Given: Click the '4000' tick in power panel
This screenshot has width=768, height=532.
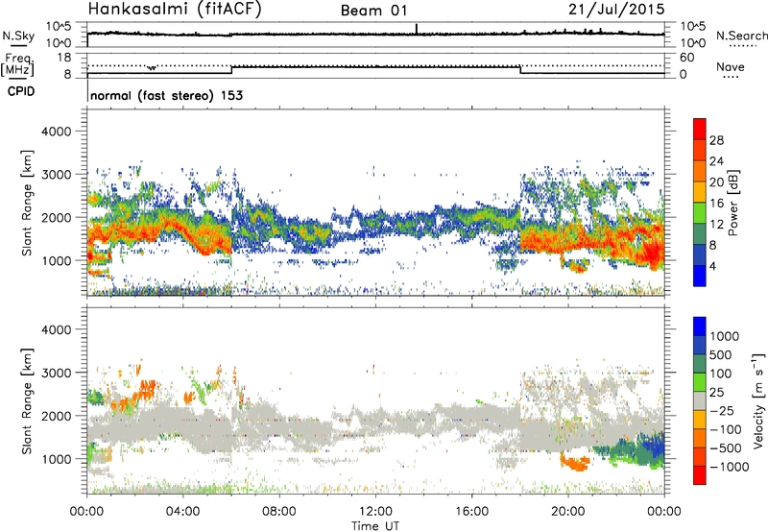Looking at the screenshot, I should click(56, 132).
